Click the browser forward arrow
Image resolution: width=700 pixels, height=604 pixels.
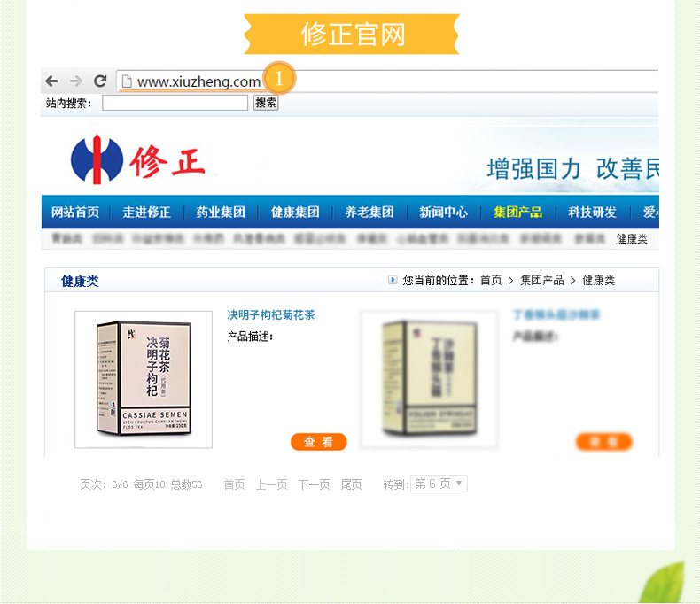click(76, 81)
